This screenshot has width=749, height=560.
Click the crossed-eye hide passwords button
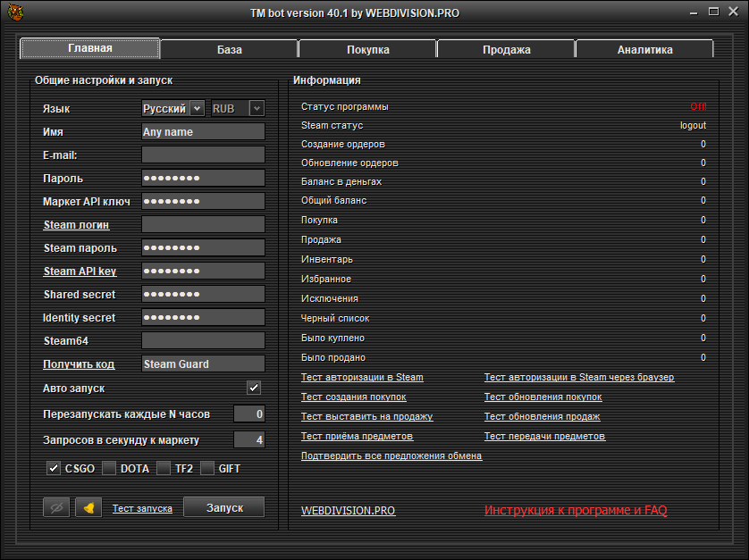click(x=56, y=507)
